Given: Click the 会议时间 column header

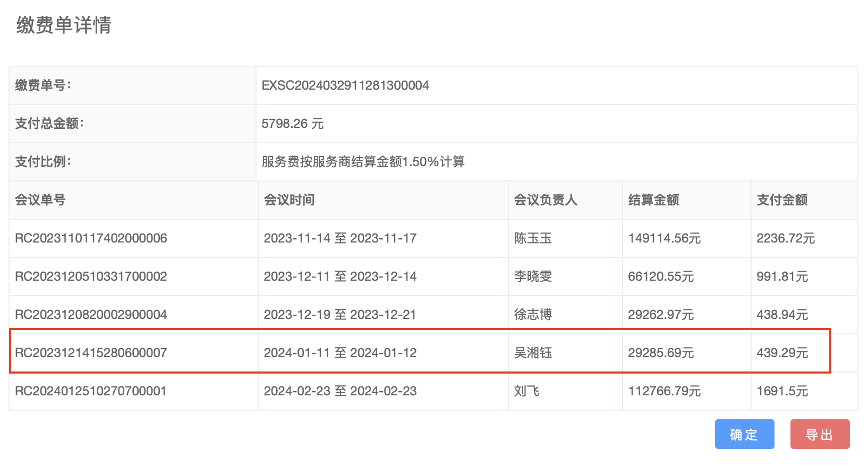Looking at the screenshot, I should coord(290,200).
